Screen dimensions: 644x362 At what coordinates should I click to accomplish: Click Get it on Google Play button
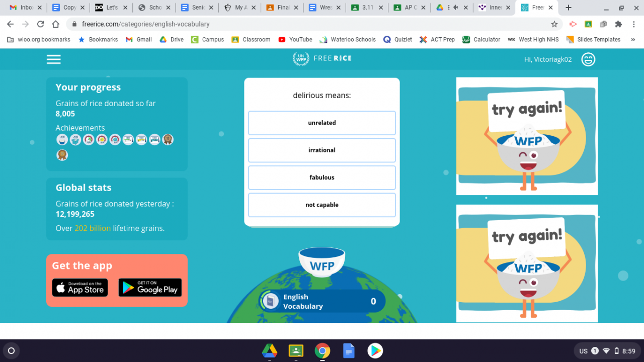(150, 288)
